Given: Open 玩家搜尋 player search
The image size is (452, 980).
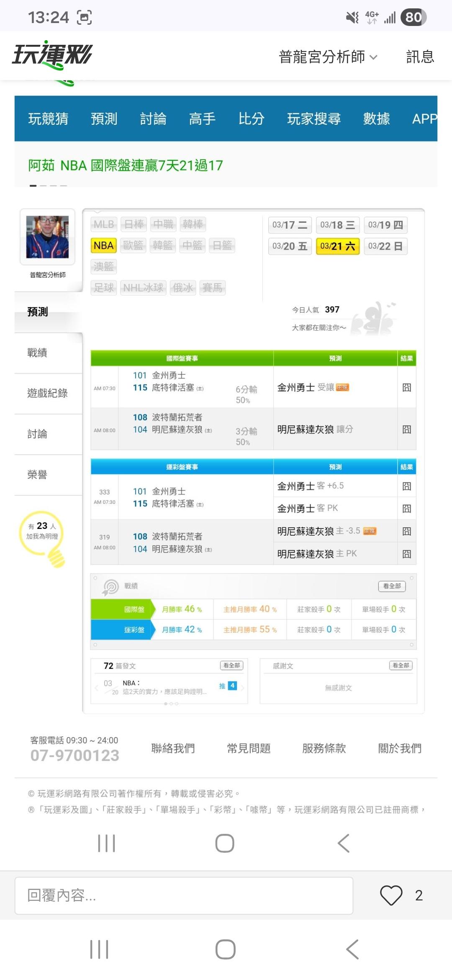Looking at the screenshot, I should pos(314,119).
